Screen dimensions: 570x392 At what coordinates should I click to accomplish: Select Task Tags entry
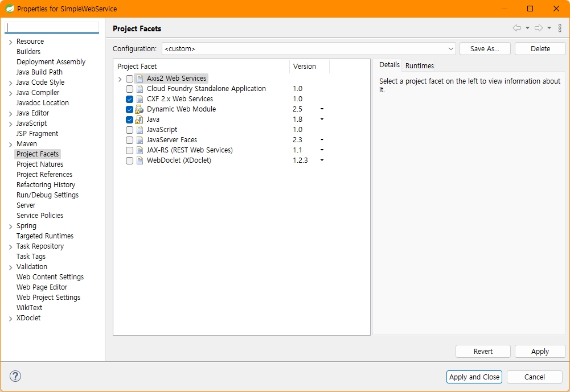31,257
